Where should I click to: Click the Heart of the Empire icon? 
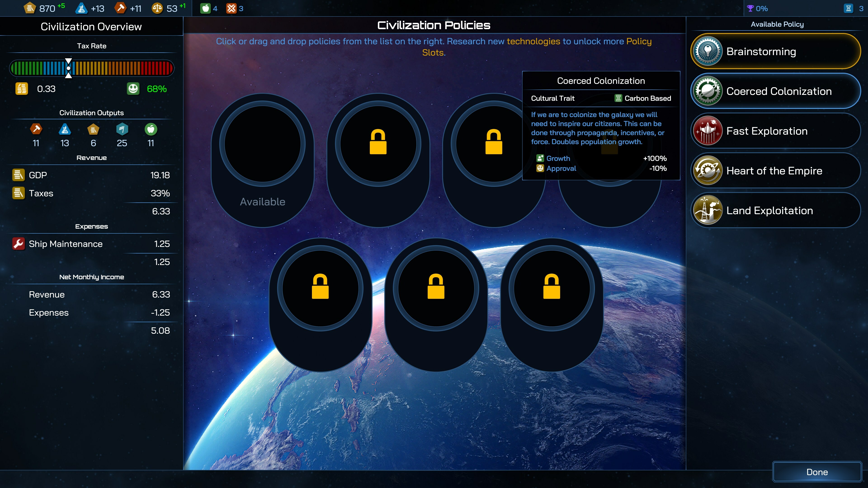(x=708, y=170)
